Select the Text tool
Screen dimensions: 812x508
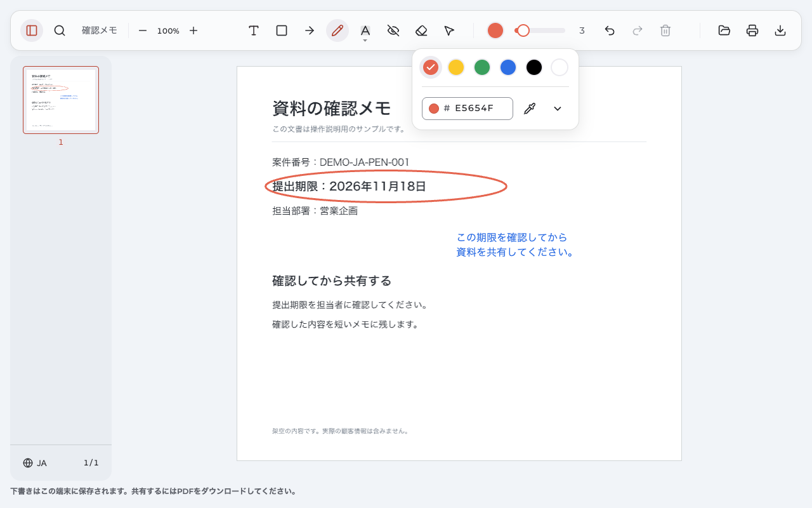coord(254,30)
